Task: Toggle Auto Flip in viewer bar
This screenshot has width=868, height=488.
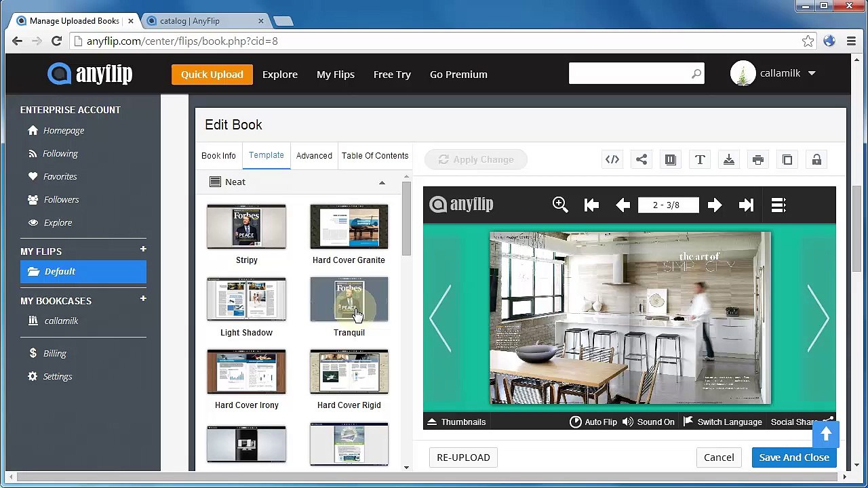Action: [x=593, y=422]
